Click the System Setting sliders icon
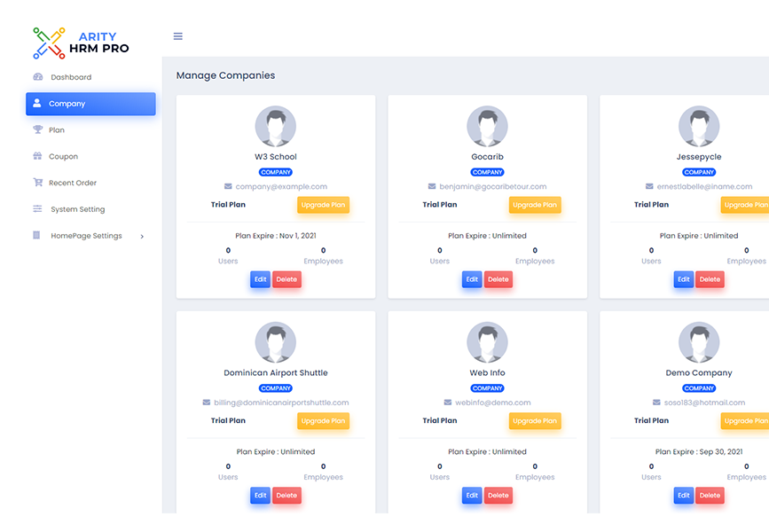 coord(37,209)
